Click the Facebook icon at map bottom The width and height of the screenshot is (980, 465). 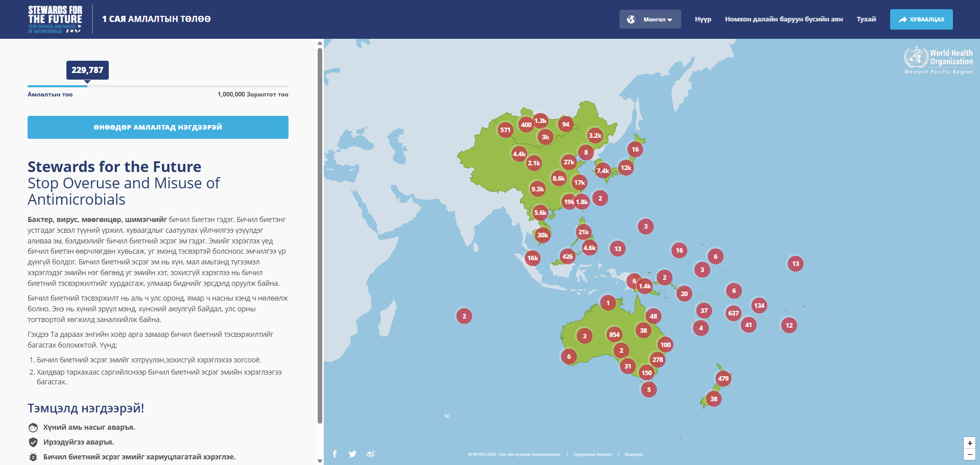tap(335, 454)
